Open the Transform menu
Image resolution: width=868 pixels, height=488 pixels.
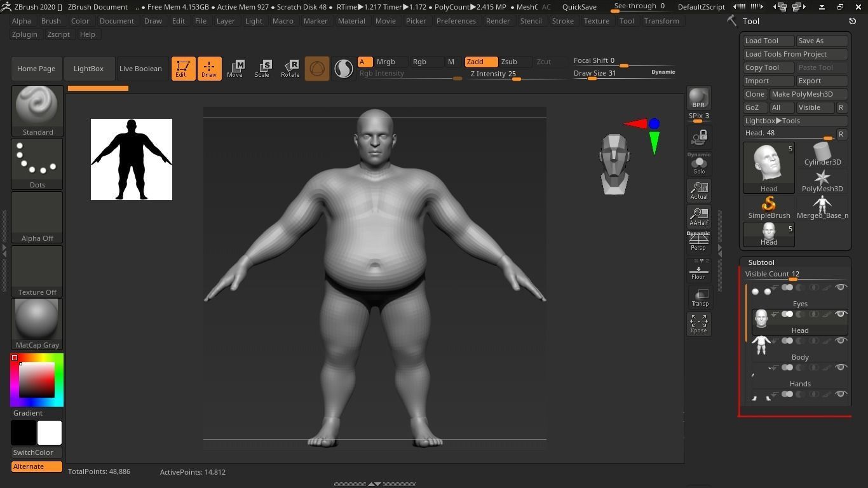(x=661, y=21)
